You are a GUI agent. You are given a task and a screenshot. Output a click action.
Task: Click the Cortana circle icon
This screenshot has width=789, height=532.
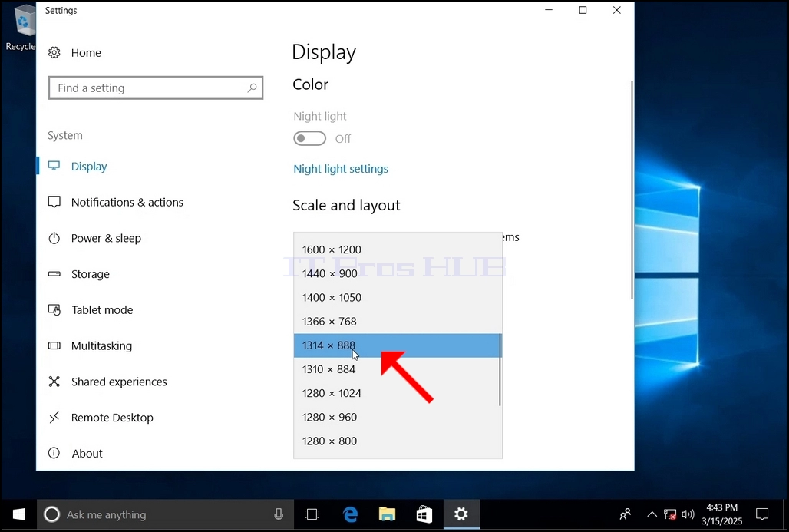[x=51, y=514]
